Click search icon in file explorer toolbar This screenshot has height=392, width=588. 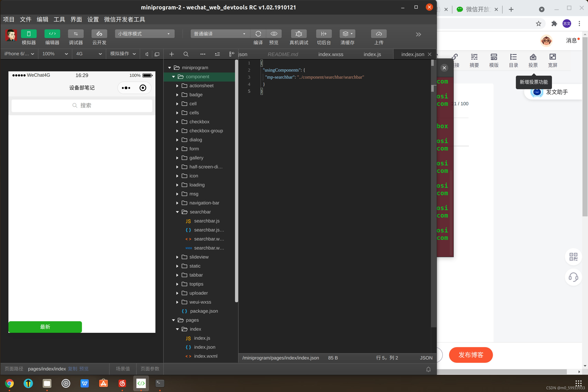point(186,54)
